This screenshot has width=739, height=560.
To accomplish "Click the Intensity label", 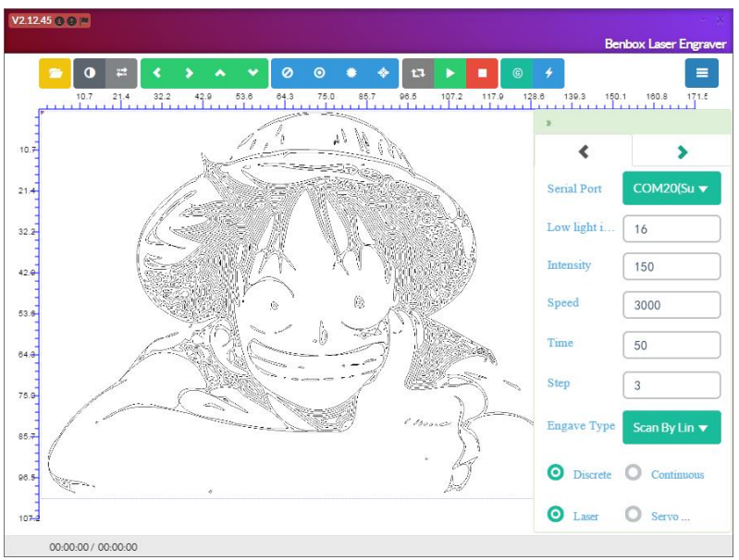I will 569,265.
